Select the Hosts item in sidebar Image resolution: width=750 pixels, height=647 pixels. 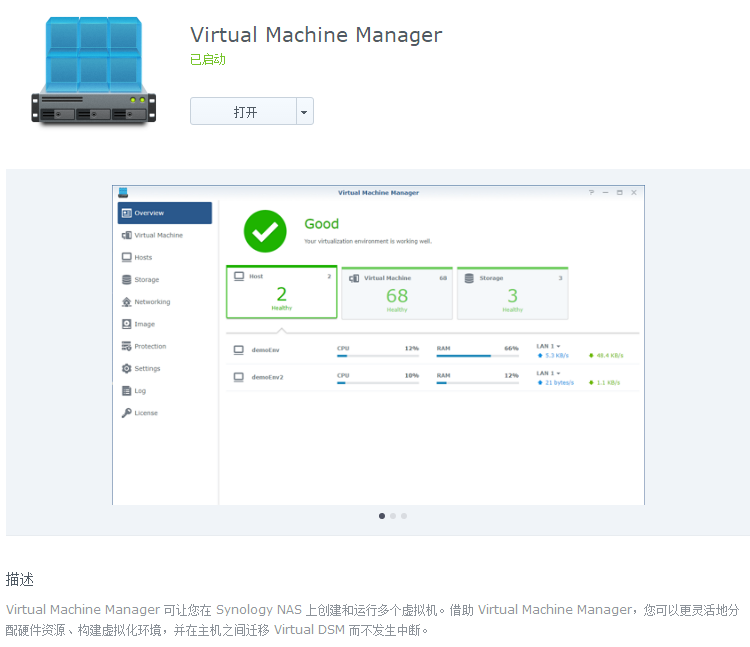tap(143, 258)
